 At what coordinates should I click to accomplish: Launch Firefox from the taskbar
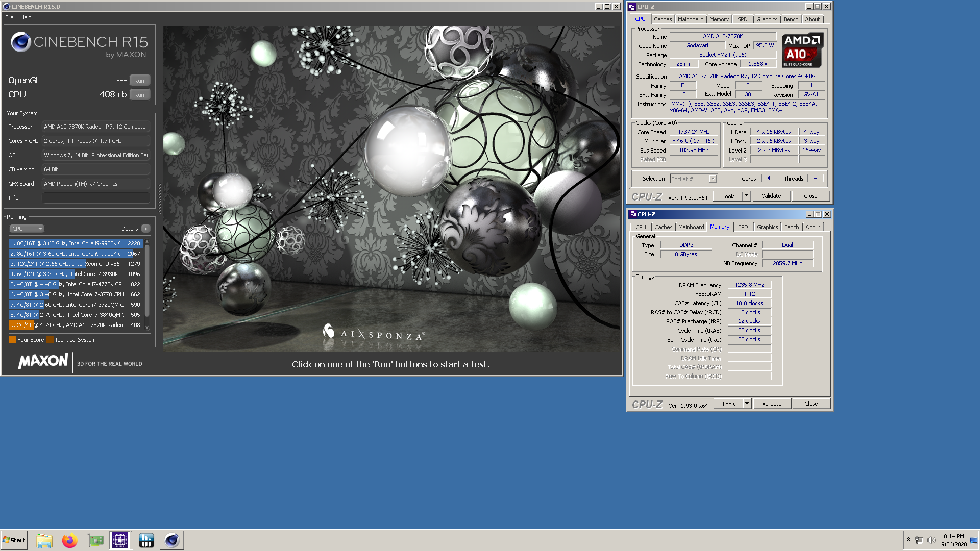click(x=69, y=541)
